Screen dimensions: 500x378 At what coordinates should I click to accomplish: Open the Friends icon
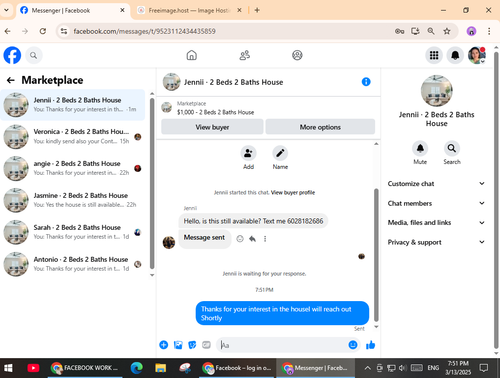245,55
